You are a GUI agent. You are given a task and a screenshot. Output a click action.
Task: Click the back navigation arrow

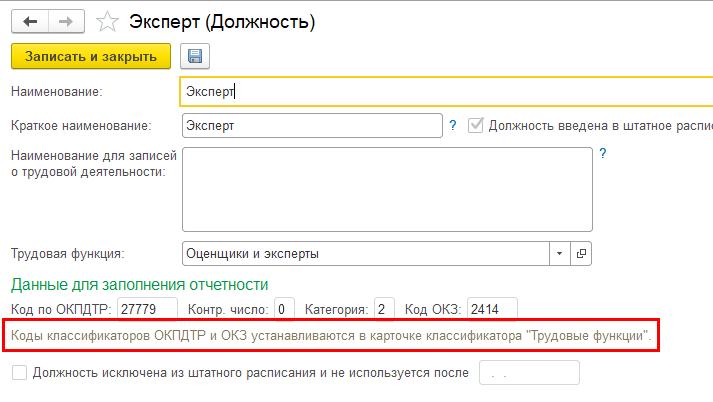[30, 19]
